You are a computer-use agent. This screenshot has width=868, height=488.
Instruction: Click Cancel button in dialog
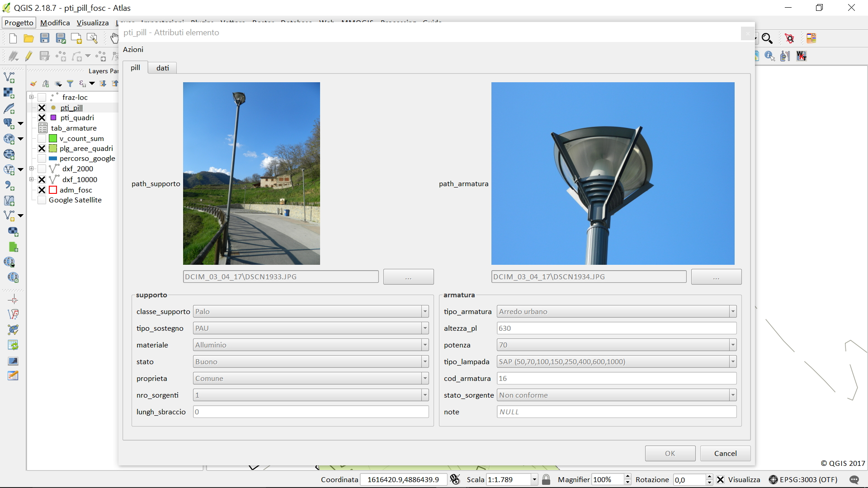tap(725, 453)
